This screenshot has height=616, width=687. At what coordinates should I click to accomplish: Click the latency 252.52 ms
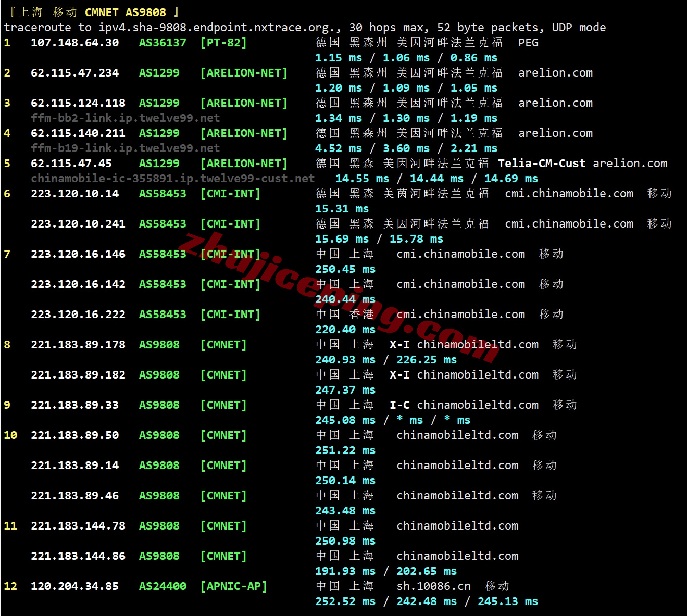[x=345, y=601]
